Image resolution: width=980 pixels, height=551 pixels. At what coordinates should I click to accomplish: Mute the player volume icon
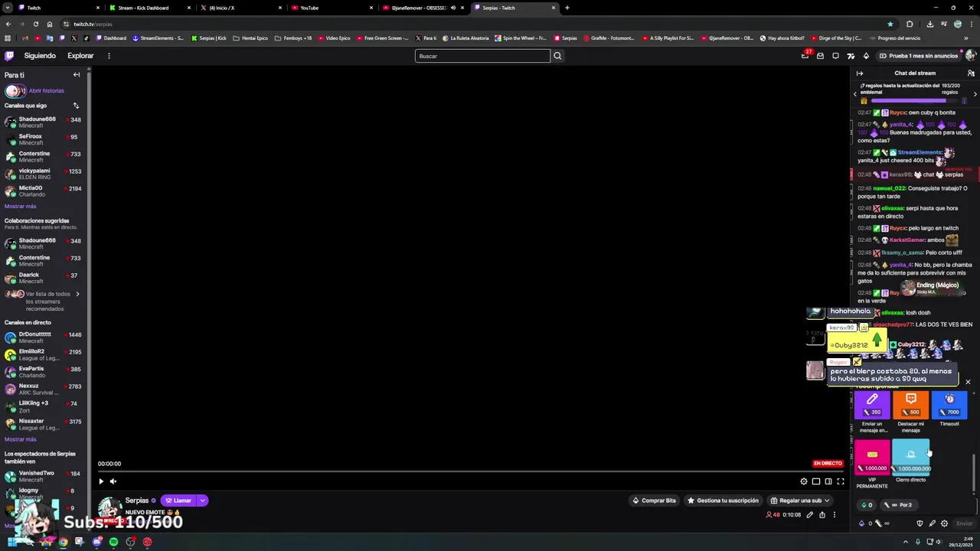(113, 481)
